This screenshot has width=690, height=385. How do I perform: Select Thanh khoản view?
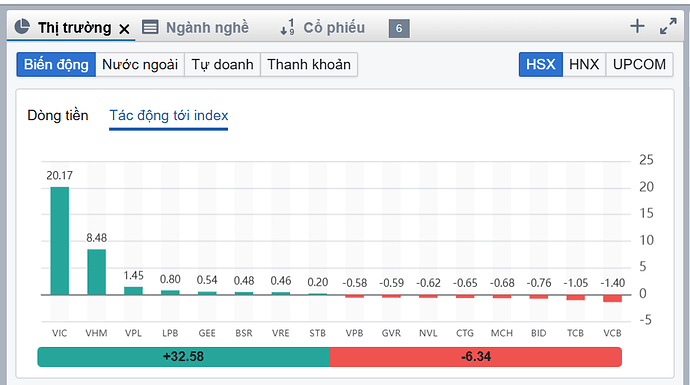(x=309, y=65)
